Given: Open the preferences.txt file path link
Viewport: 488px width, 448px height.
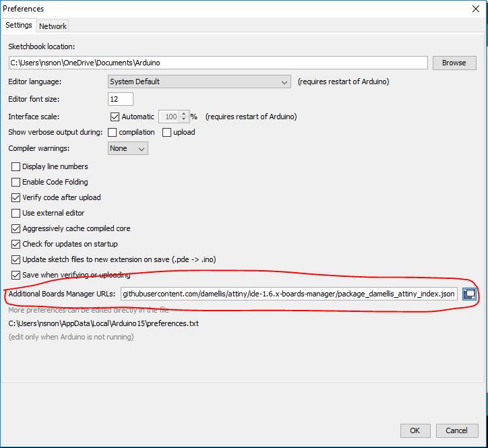Looking at the screenshot, I should point(103,323).
